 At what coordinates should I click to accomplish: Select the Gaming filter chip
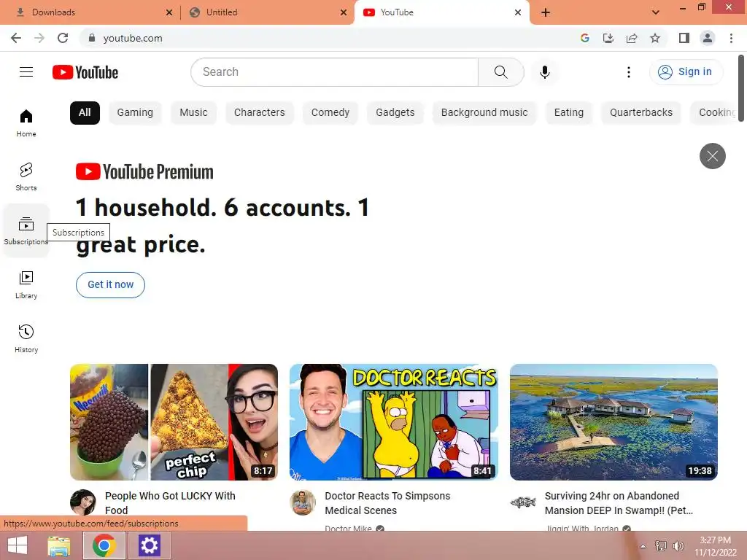pyautogui.click(x=135, y=113)
